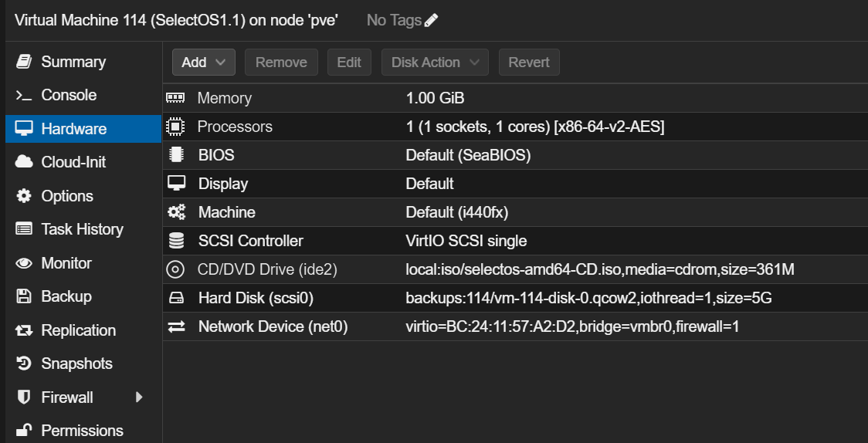Click the Memory row RAM icon

pos(176,98)
